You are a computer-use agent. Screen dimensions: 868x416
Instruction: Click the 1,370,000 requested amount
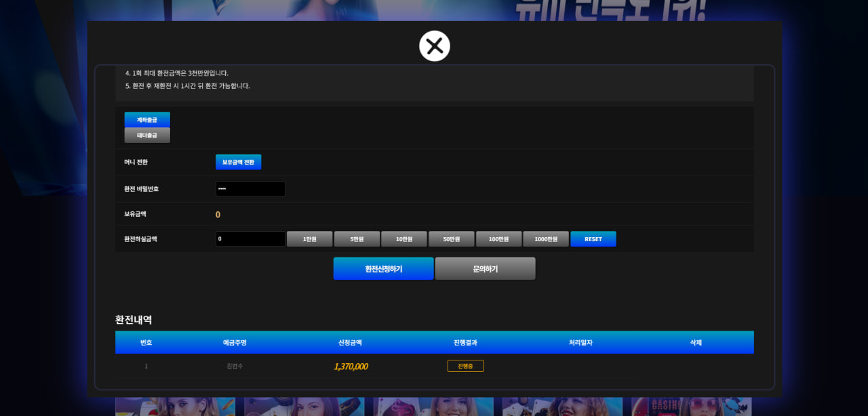pos(351,367)
